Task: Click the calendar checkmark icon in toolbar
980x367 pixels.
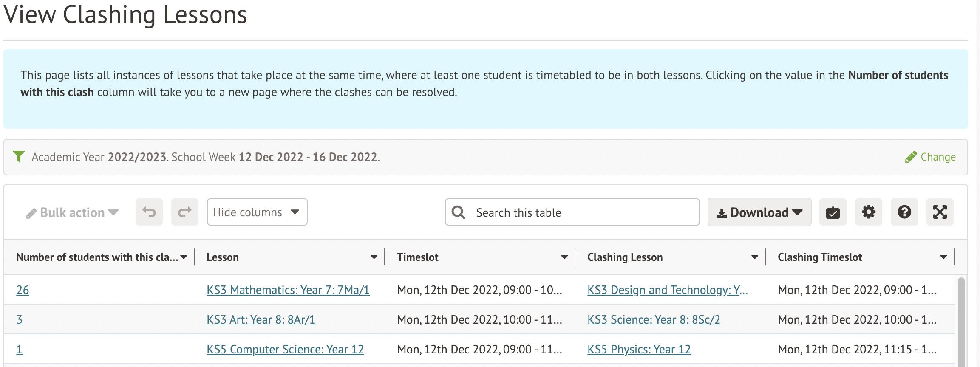Action: click(x=833, y=212)
